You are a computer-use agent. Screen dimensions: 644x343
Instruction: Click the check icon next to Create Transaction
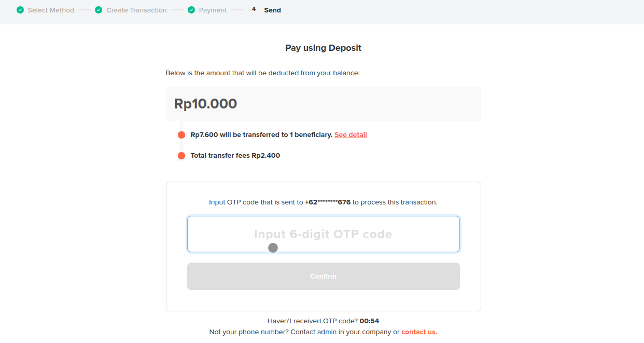[99, 10]
